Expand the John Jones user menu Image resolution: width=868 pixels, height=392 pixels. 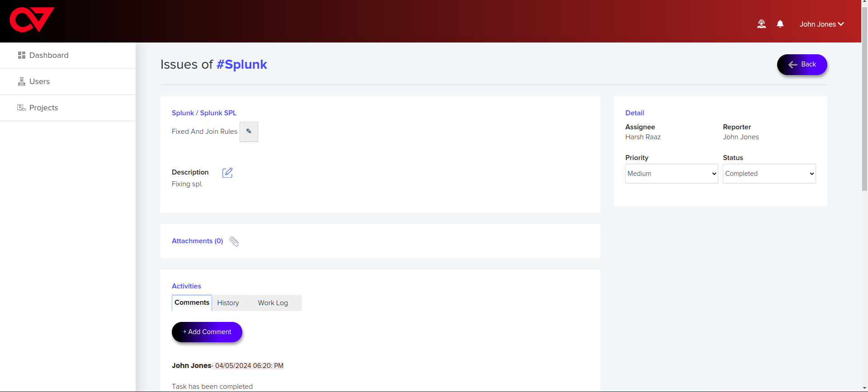[x=821, y=24]
